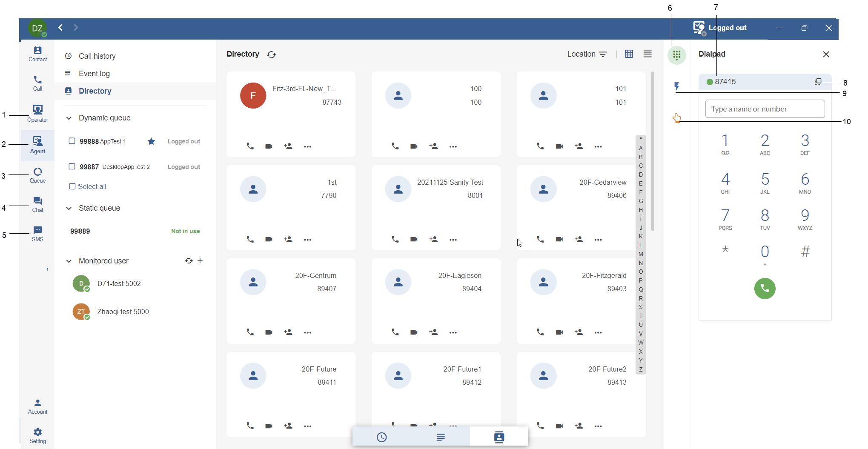Collapse the Dynamic queue section

click(69, 118)
